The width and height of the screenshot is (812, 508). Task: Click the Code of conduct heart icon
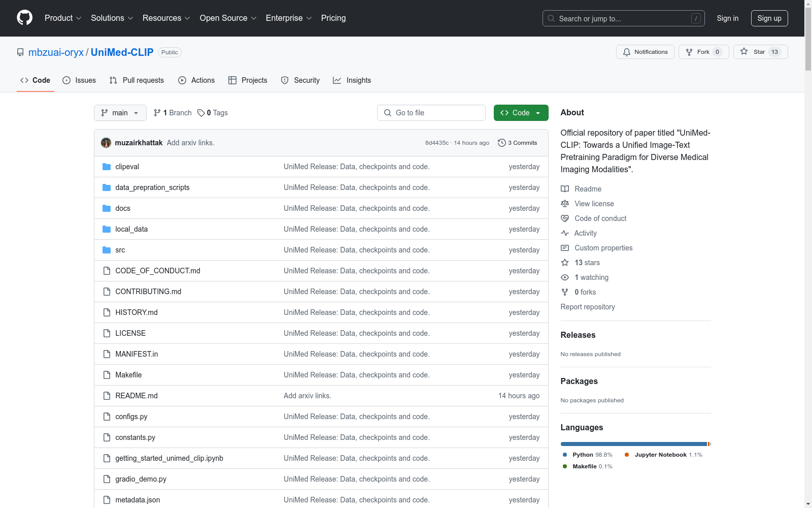pyautogui.click(x=565, y=218)
